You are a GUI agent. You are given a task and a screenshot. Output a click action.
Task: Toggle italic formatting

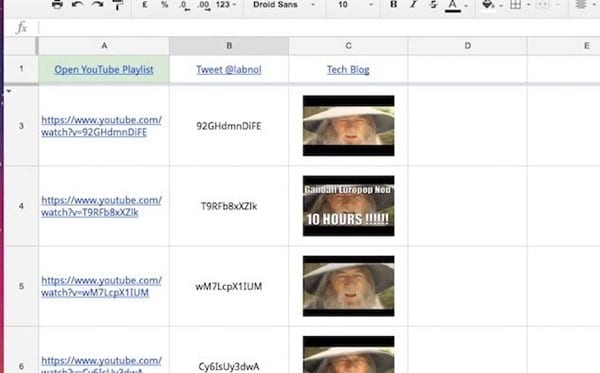point(413,5)
